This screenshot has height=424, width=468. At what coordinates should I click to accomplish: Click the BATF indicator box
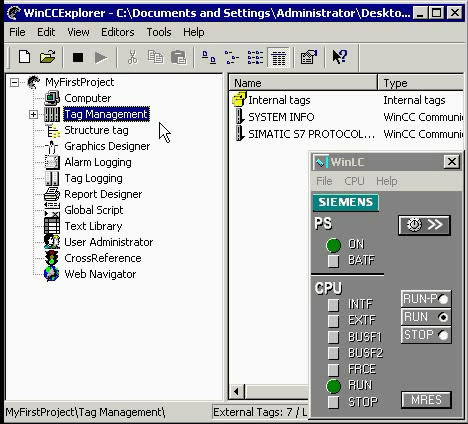tap(333, 261)
